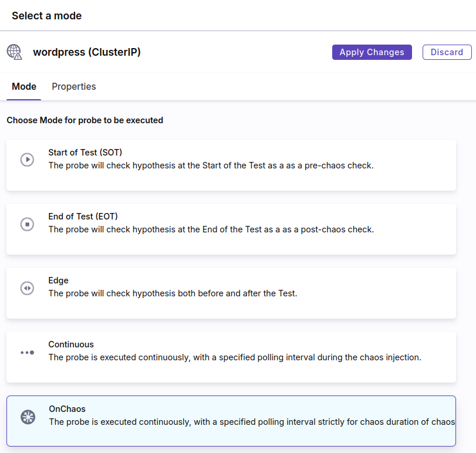Select the Continuous mode title
476x453 pixels.
click(71, 344)
